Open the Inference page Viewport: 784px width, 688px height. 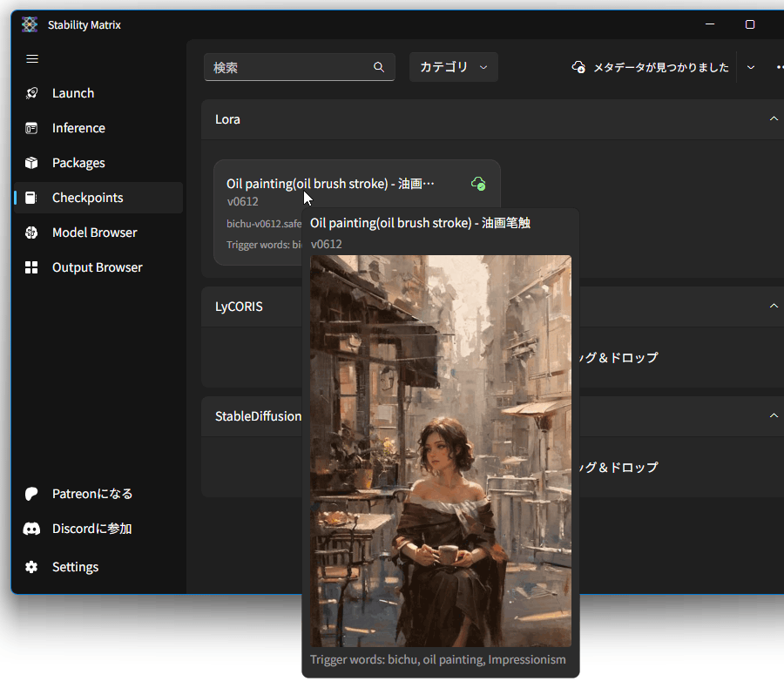click(x=98, y=129)
